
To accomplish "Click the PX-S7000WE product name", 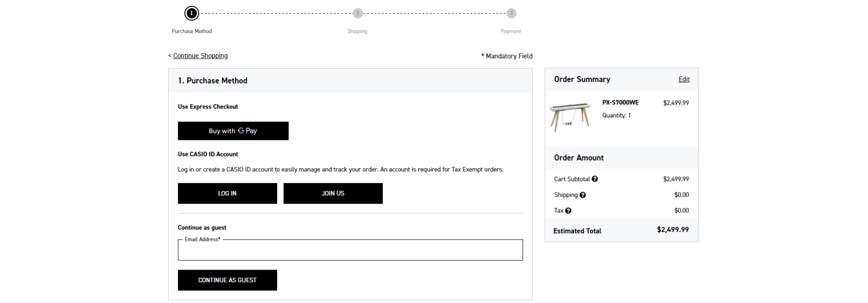I will pos(620,103).
